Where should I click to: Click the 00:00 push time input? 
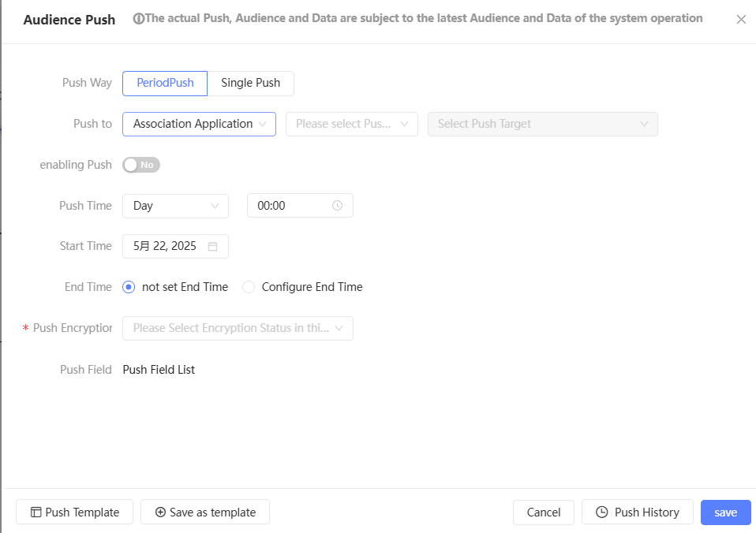[x=292, y=206]
